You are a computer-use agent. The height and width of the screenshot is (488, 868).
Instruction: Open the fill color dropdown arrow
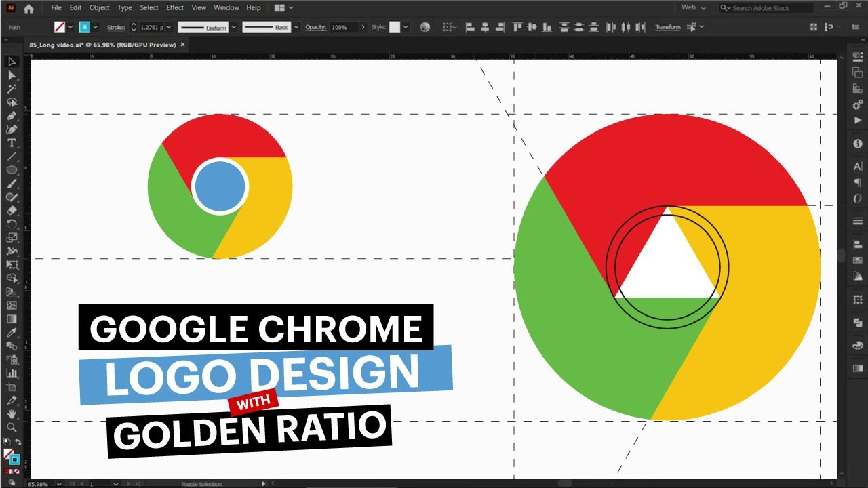pyautogui.click(x=71, y=27)
